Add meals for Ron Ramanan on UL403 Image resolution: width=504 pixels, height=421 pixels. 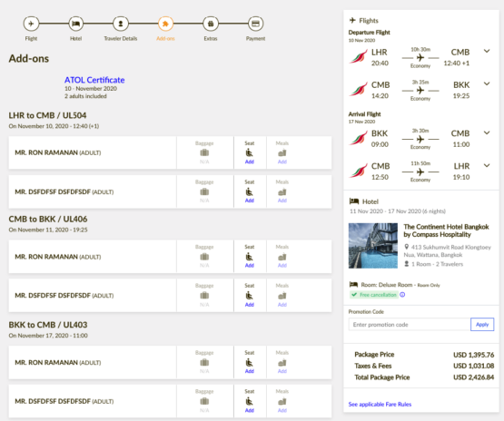tap(282, 371)
